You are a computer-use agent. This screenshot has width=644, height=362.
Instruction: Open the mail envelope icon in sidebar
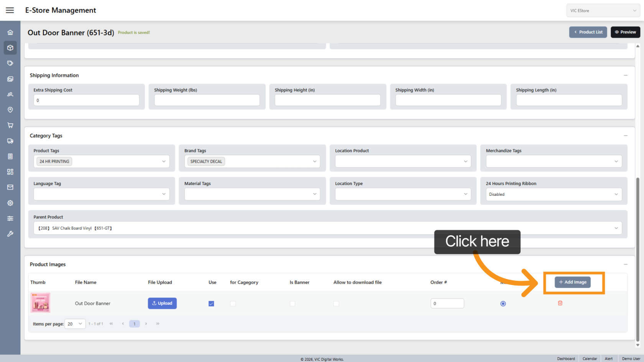click(x=10, y=187)
